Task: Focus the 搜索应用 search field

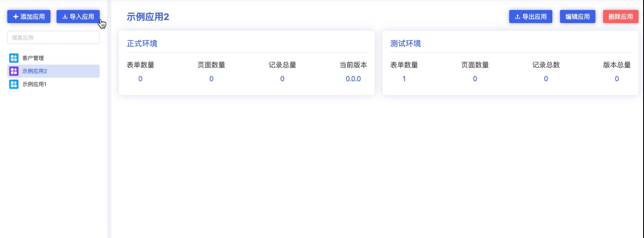Action: pyautogui.click(x=53, y=38)
